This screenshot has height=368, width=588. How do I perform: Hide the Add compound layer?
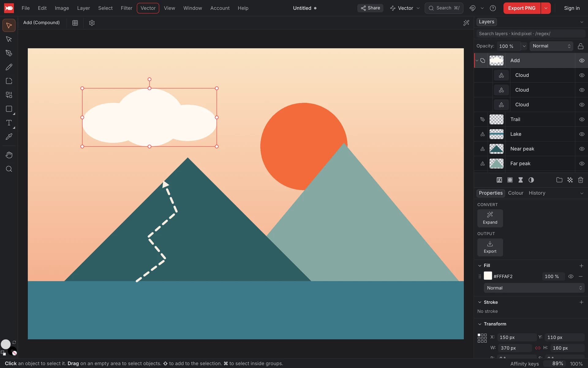click(x=582, y=60)
